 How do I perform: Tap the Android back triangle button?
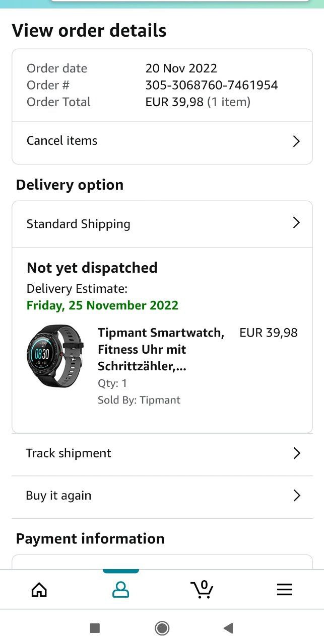tap(228, 628)
